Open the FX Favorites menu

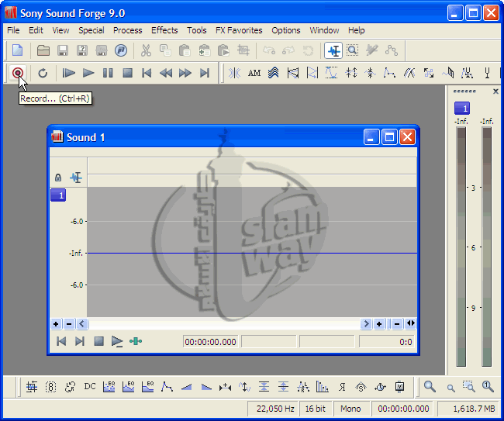(x=239, y=30)
